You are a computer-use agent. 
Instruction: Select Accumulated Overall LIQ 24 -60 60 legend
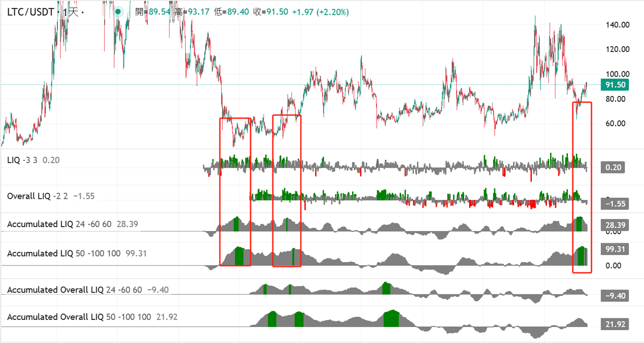pyautogui.click(x=88, y=289)
